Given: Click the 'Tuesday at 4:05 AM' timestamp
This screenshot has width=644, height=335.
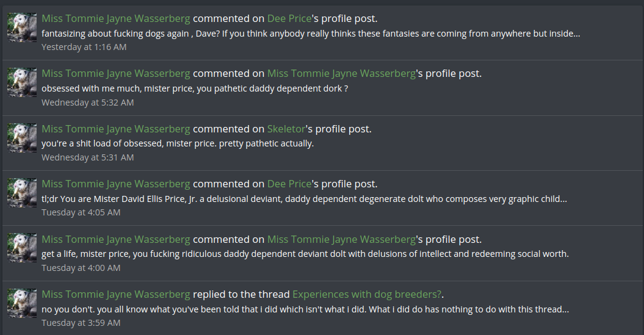Looking at the screenshot, I should pyautogui.click(x=81, y=213).
